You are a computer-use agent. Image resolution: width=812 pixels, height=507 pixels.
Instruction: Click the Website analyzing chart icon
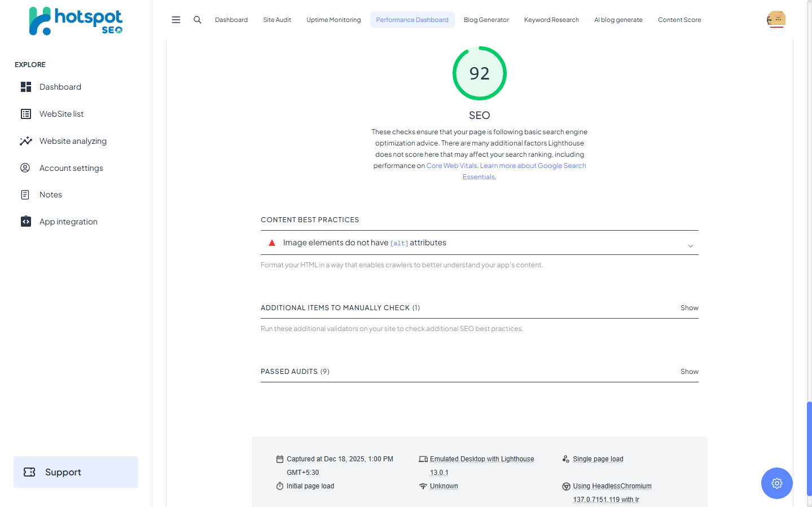[x=26, y=141]
